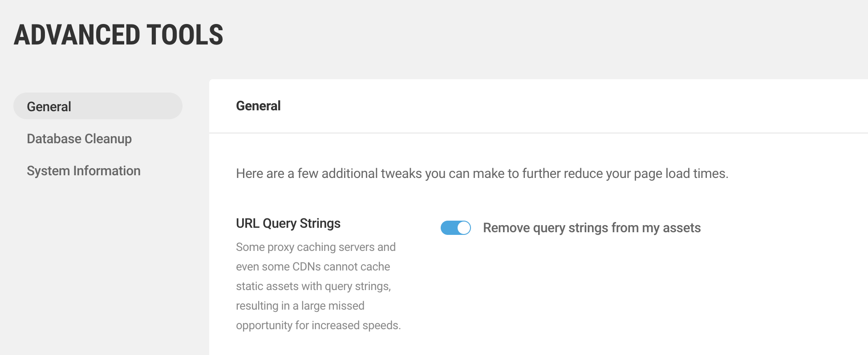Click the ADVANCED TOOLS page title
The height and width of the screenshot is (355, 868).
click(118, 35)
